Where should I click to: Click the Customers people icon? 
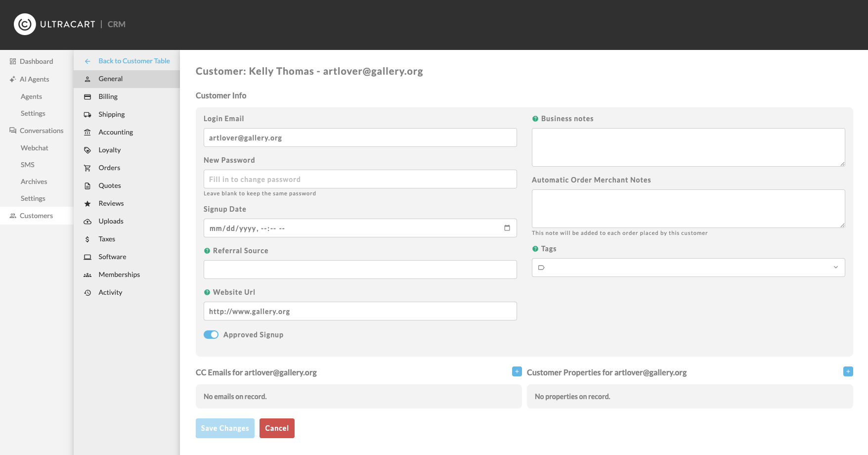point(13,216)
